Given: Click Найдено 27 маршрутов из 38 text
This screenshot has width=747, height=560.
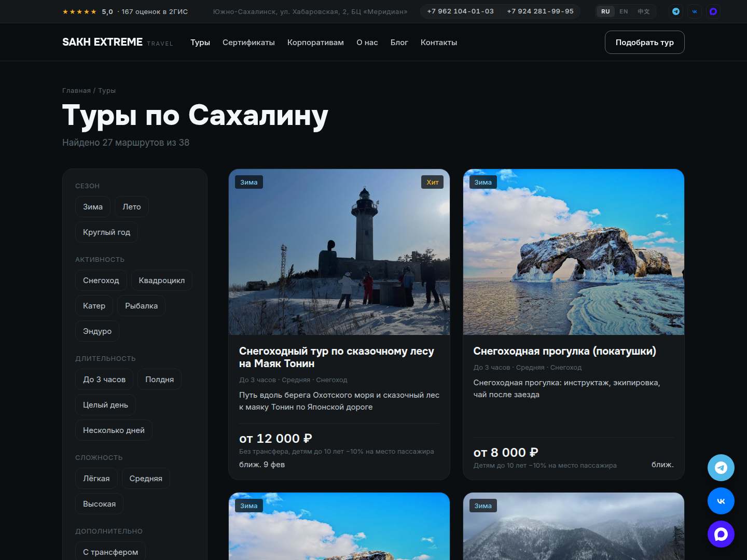Looking at the screenshot, I should click(126, 143).
